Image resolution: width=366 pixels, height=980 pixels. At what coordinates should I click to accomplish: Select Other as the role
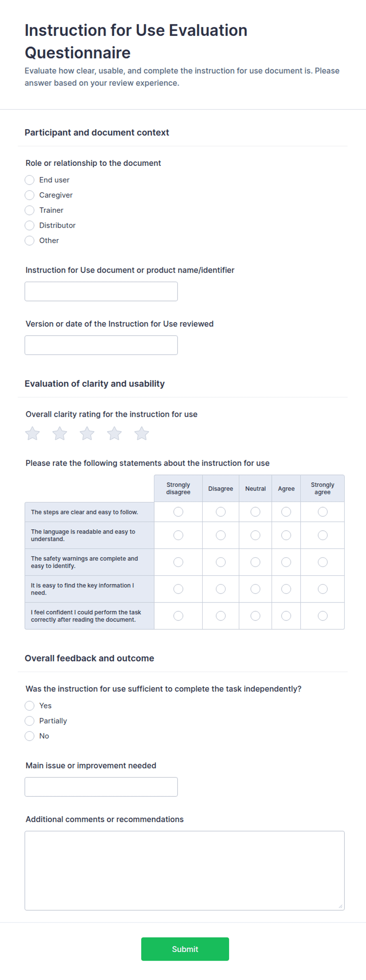[x=30, y=241]
